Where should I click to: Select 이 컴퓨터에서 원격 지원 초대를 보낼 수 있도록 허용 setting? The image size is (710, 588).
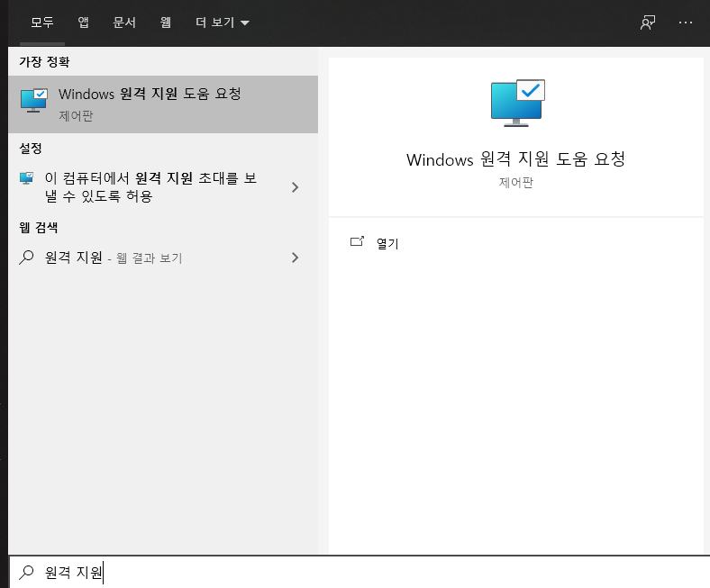point(163,187)
